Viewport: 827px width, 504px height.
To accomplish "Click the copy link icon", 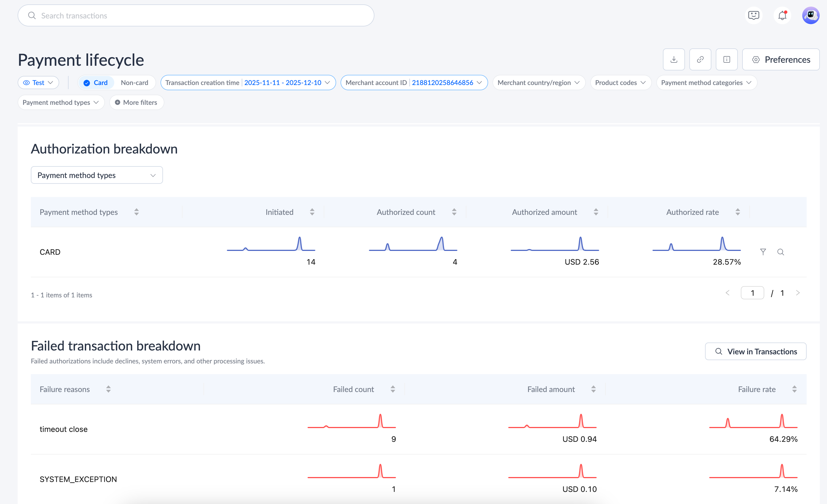I will point(700,59).
